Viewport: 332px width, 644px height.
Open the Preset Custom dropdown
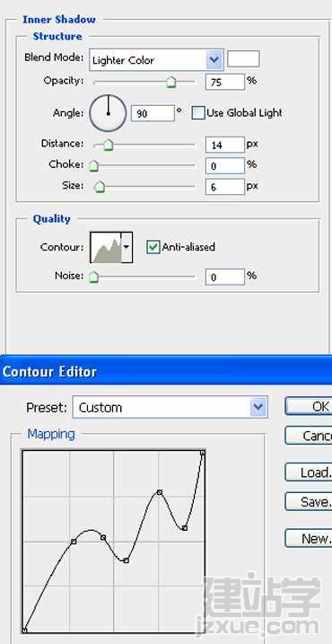pyautogui.click(x=170, y=408)
